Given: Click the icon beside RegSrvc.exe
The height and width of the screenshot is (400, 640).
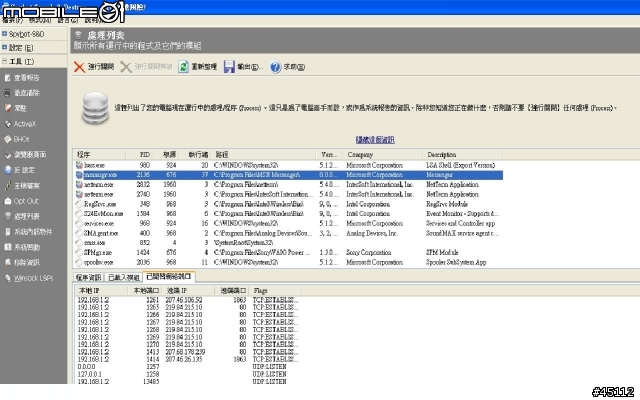Looking at the screenshot, I should (x=79, y=204).
